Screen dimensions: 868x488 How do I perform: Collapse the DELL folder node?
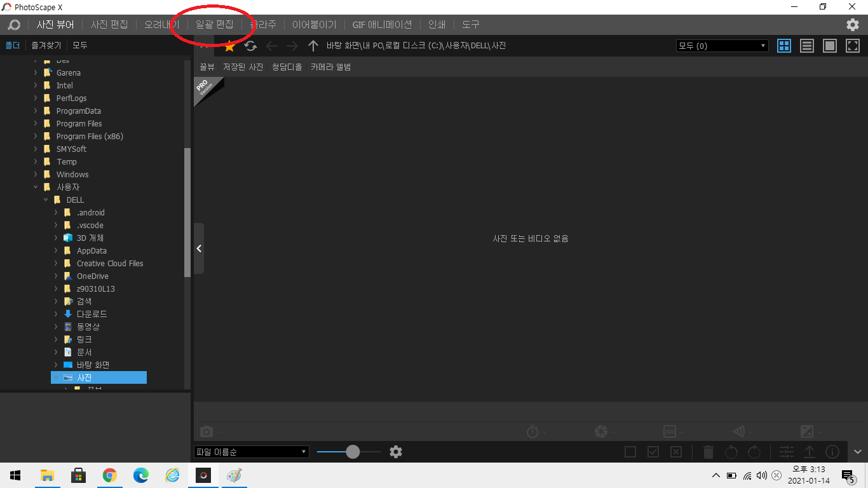[46, 200]
